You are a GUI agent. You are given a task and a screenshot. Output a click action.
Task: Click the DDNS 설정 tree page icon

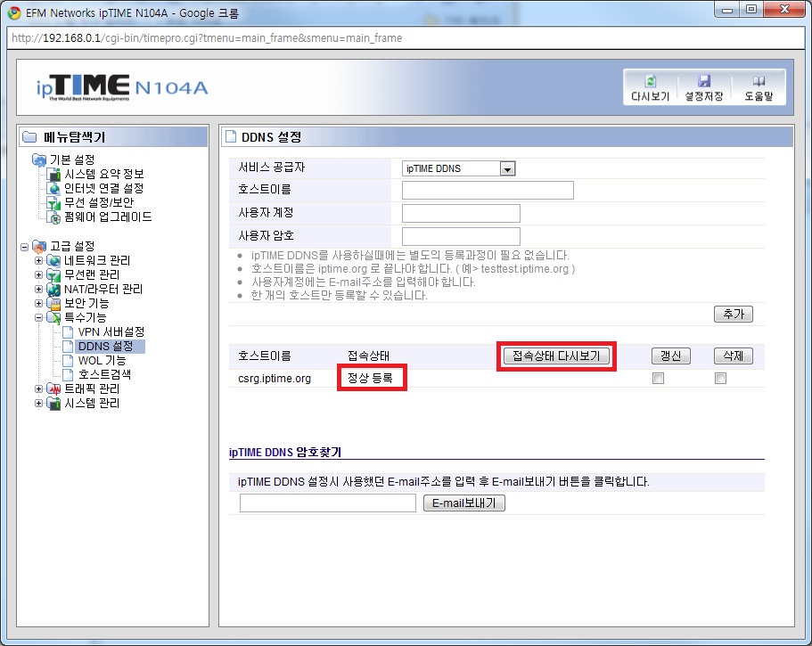(68, 346)
